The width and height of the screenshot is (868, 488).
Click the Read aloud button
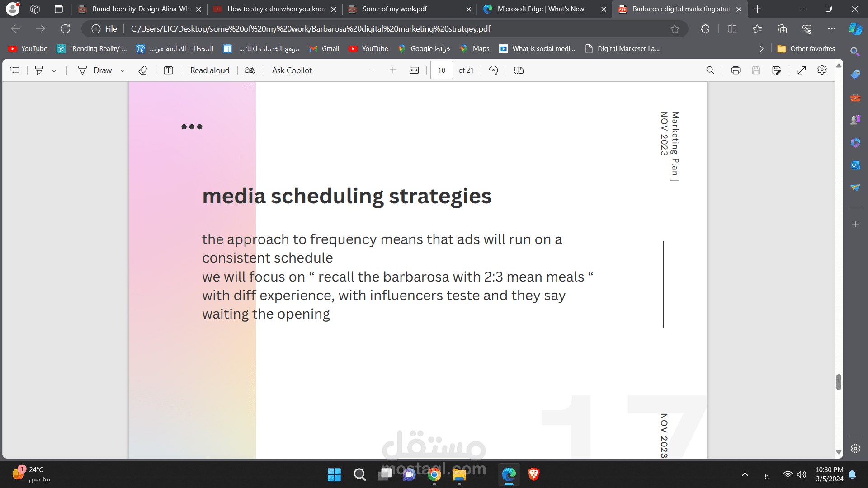(210, 70)
